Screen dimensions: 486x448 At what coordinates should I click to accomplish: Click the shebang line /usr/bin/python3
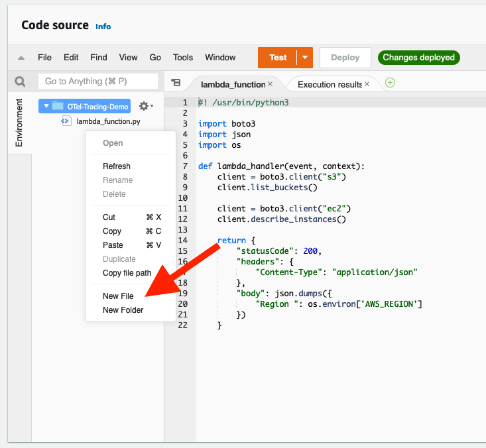tap(243, 103)
